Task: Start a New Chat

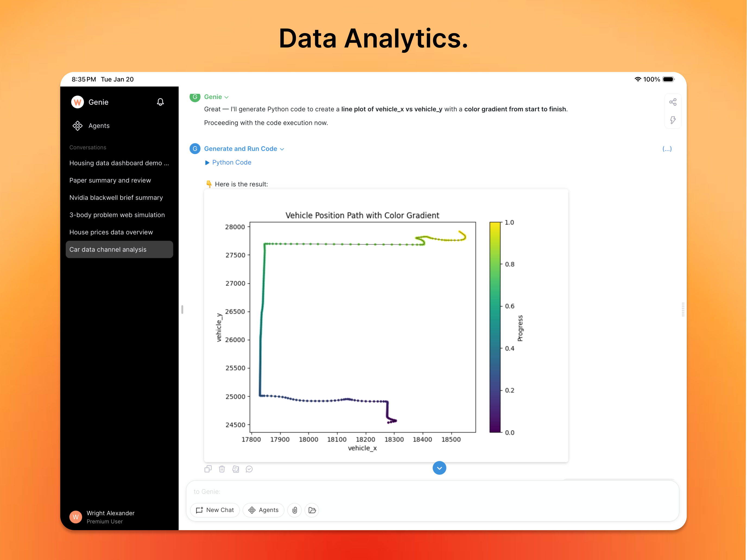Action: click(x=215, y=510)
